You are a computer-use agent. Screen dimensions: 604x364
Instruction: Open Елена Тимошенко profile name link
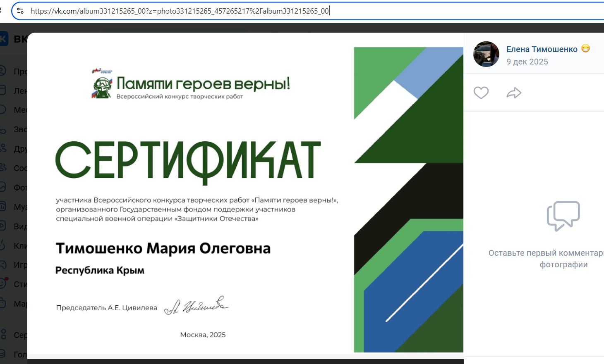click(542, 49)
